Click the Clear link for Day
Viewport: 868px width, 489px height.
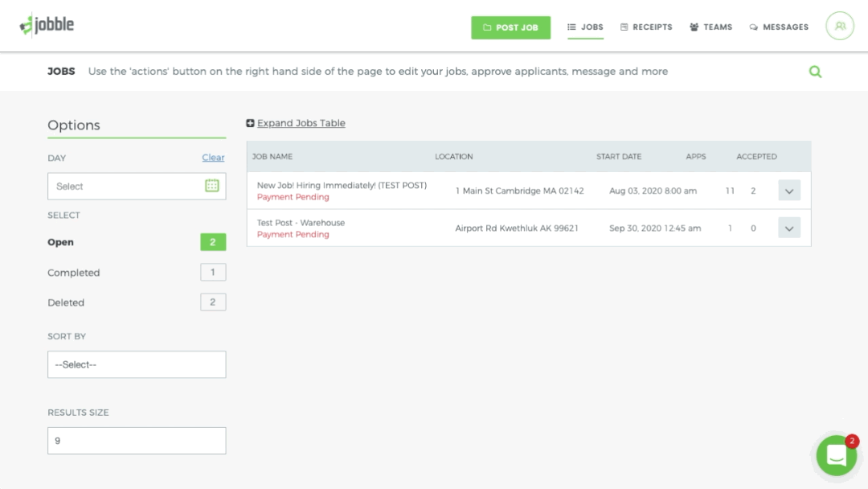213,158
